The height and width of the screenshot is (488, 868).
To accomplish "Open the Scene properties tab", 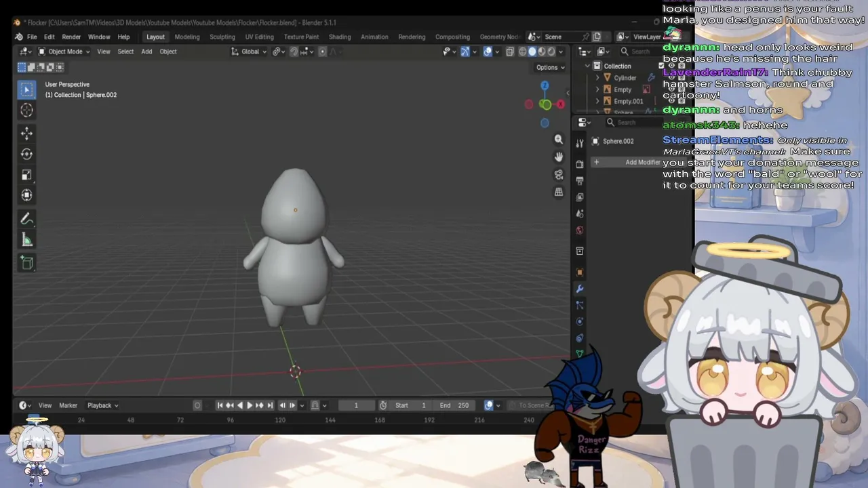I will coord(580,213).
